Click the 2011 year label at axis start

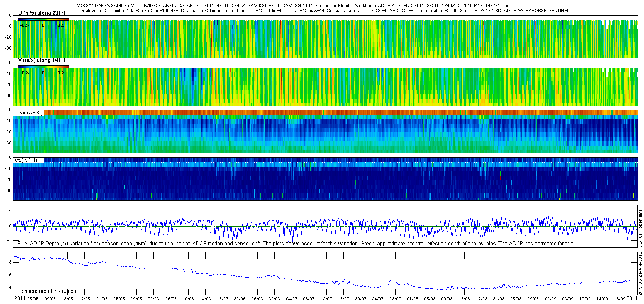20,298
